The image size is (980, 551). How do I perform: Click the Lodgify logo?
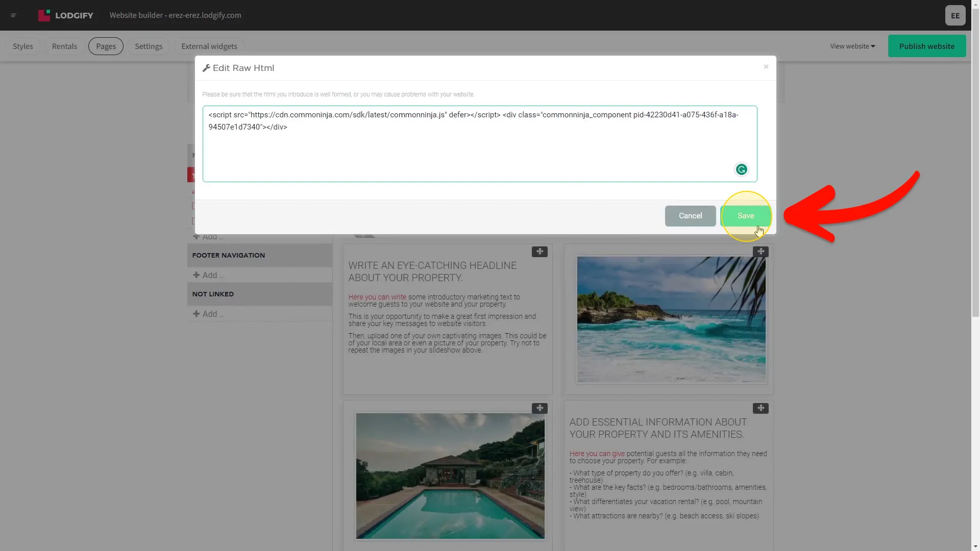(66, 15)
